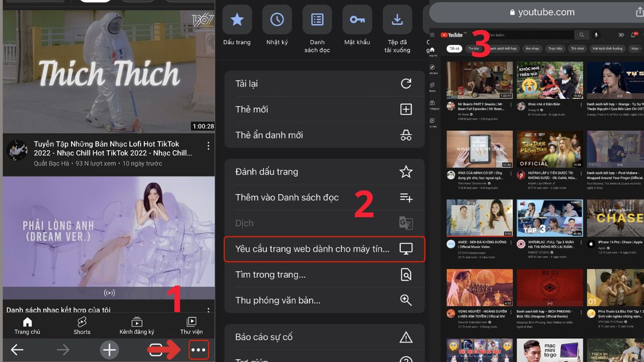The height and width of the screenshot is (362, 644).
Task: Open the mac mini to go thumbnail
Action: [550, 350]
